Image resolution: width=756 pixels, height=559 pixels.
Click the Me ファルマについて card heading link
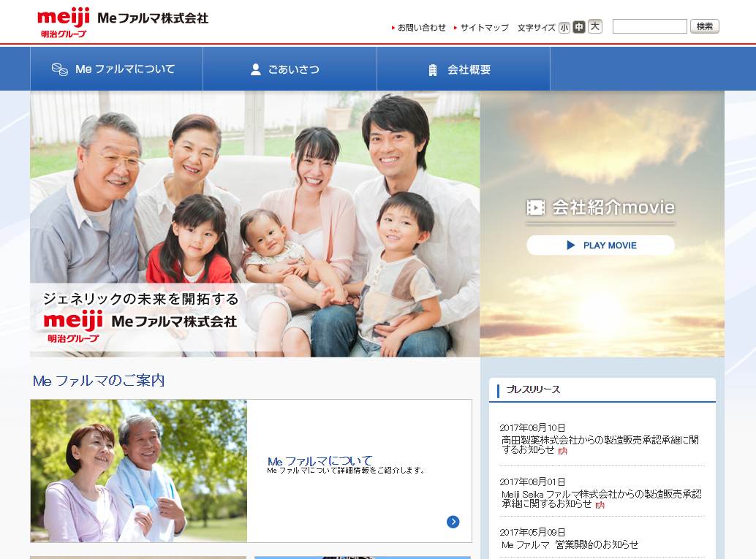click(320, 461)
